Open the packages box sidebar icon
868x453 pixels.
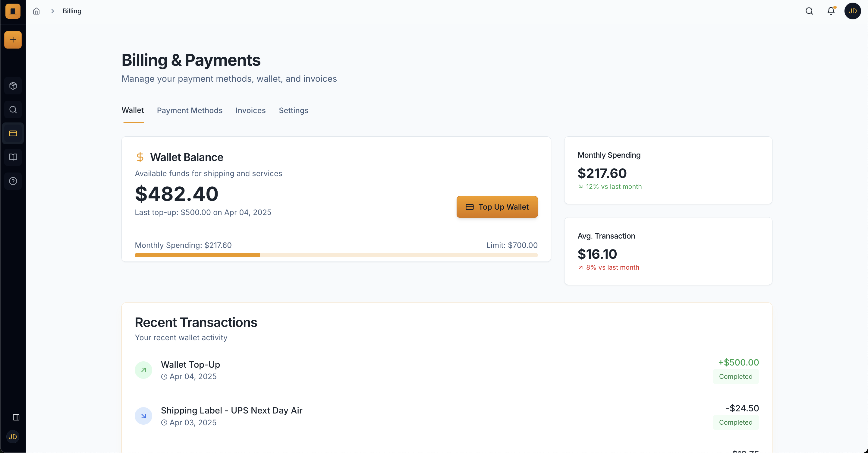[x=13, y=86]
